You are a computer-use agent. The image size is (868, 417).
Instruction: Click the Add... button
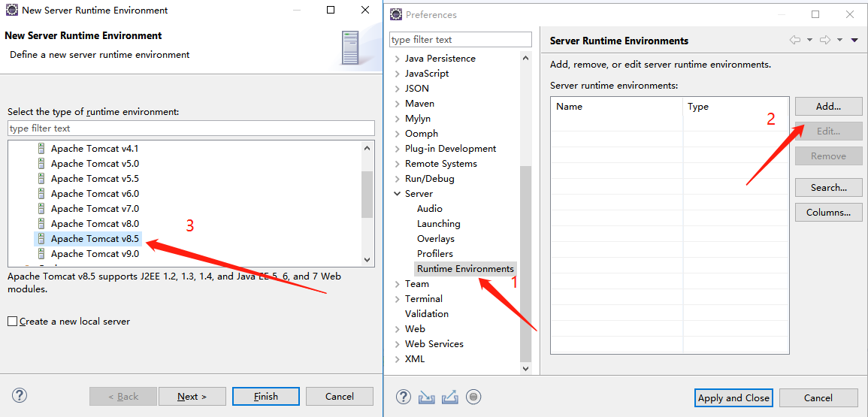coord(828,107)
